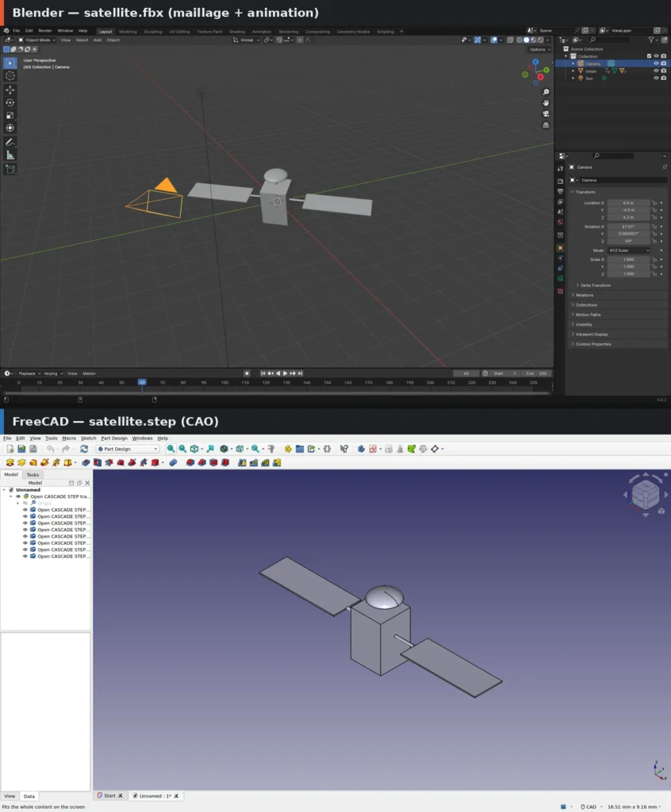Toggle X-ray mode in Blender header
The width and height of the screenshot is (671, 812).
coord(510,40)
